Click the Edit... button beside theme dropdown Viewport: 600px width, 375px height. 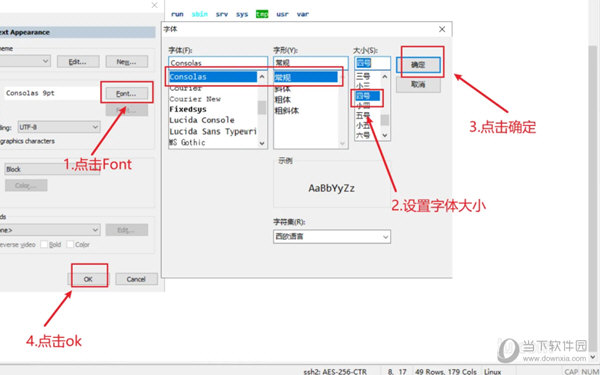tap(78, 62)
